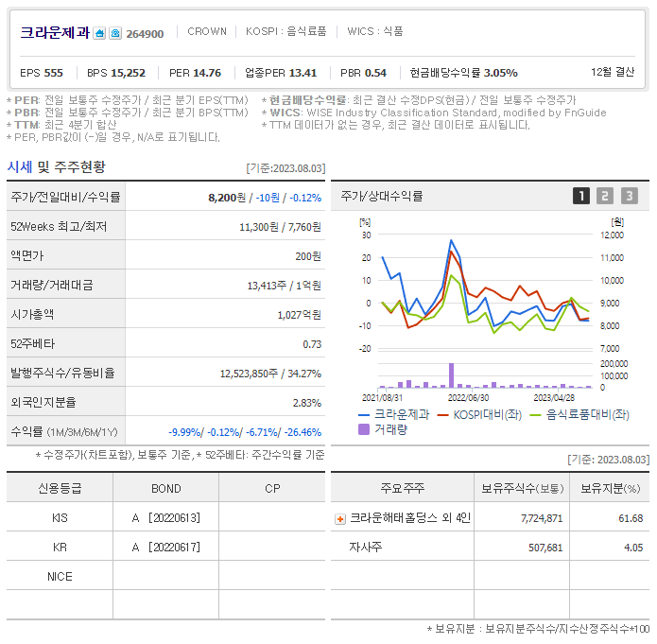Click the 시세 및 주주현황 heading
This screenshot has height=644, width=657.
click(x=56, y=167)
